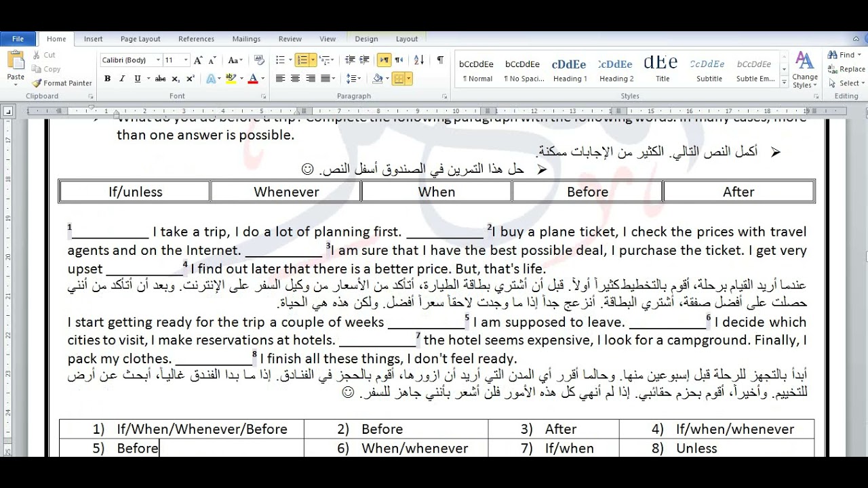Switch to the References tab

[196, 39]
